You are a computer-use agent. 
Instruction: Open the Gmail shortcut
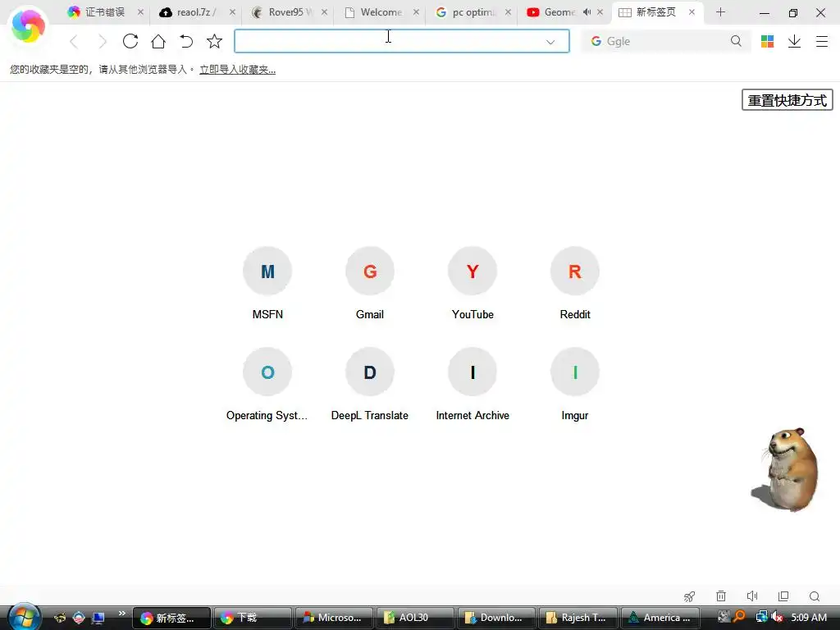[370, 283]
